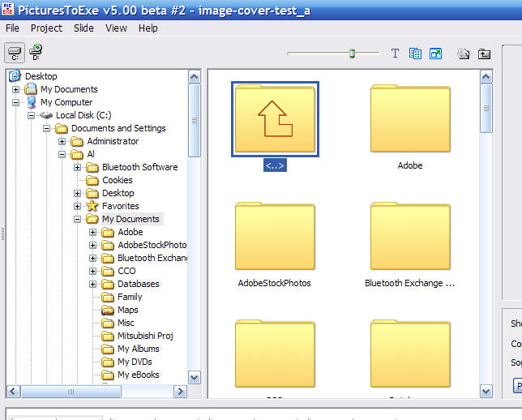Collapse Documents and Settings node
Screen dimensions: 522x420
(x=47, y=128)
